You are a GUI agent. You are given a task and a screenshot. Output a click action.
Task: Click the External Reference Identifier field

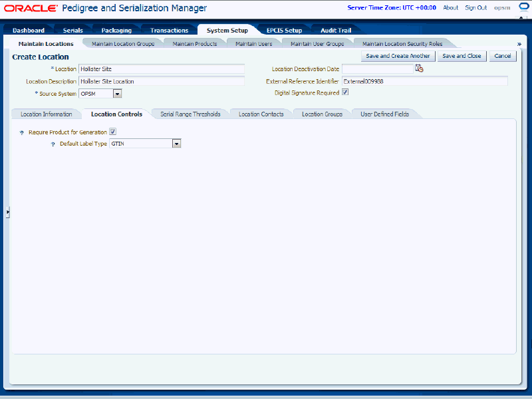pyautogui.click(x=425, y=81)
